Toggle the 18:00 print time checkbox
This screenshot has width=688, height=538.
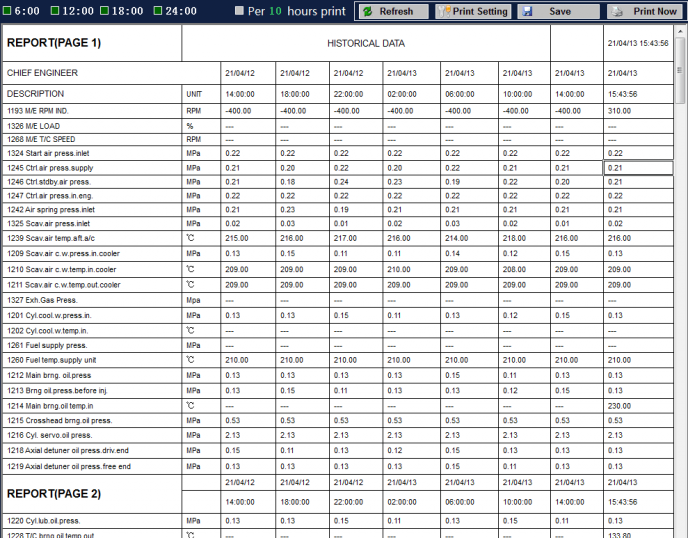(104, 10)
